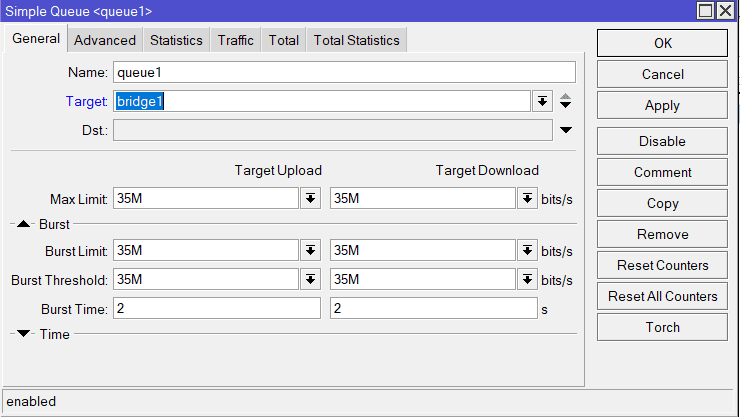Click the upload Burst Time field

[216, 309]
